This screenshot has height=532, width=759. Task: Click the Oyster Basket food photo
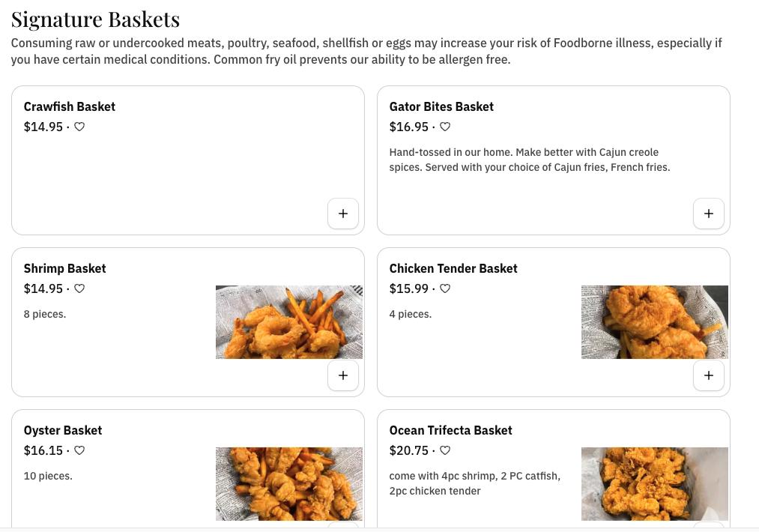pos(289,484)
